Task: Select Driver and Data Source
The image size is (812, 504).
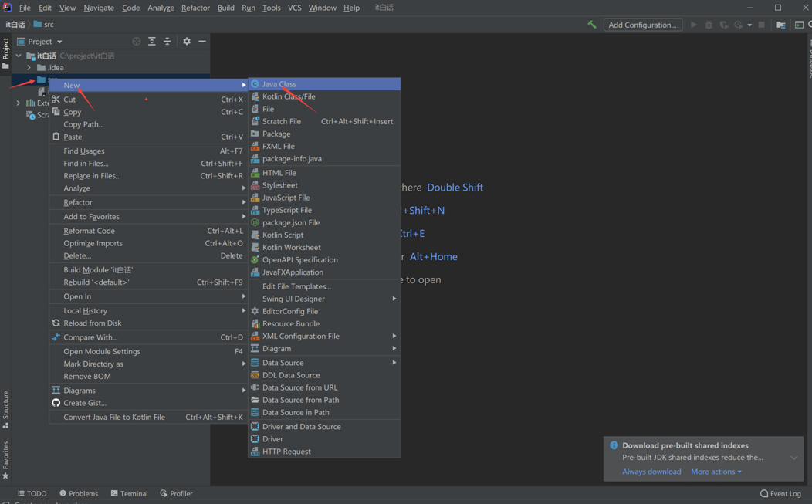Action: (x=325, y=426)
